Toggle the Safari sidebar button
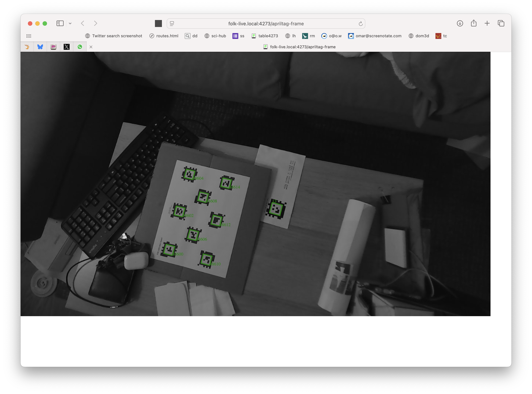Screen dimensions: 532x394 [60, 23]
